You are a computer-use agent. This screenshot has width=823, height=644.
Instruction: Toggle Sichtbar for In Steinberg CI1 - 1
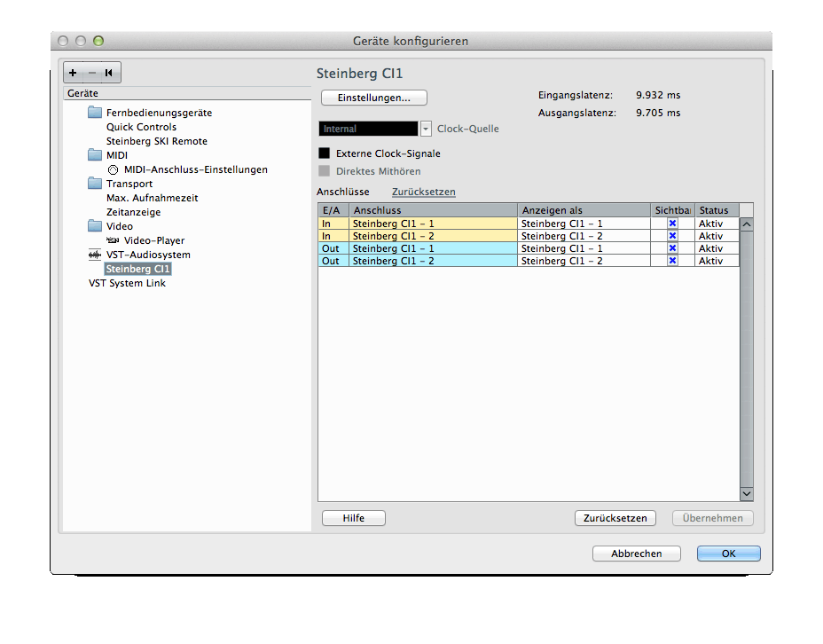672,223
